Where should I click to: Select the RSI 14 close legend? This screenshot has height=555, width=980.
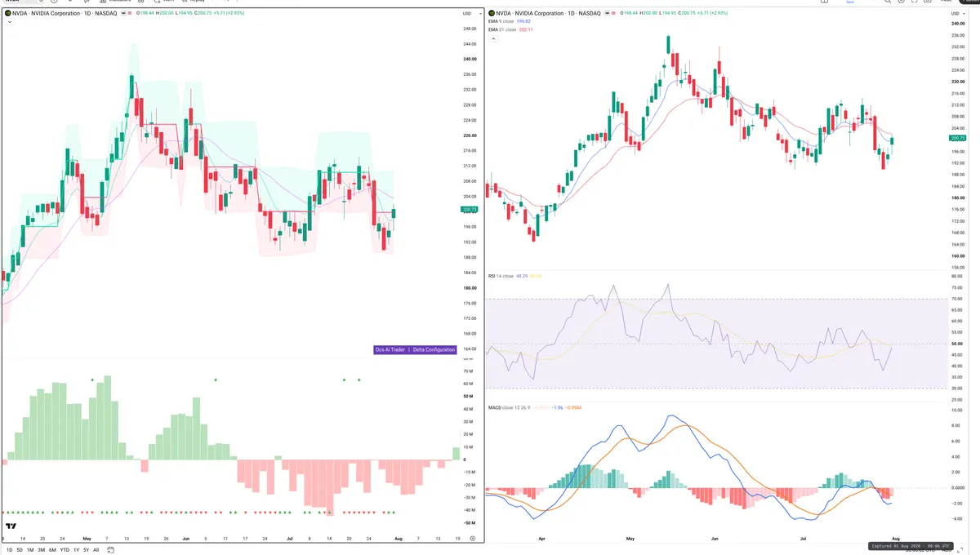(501, 277)
